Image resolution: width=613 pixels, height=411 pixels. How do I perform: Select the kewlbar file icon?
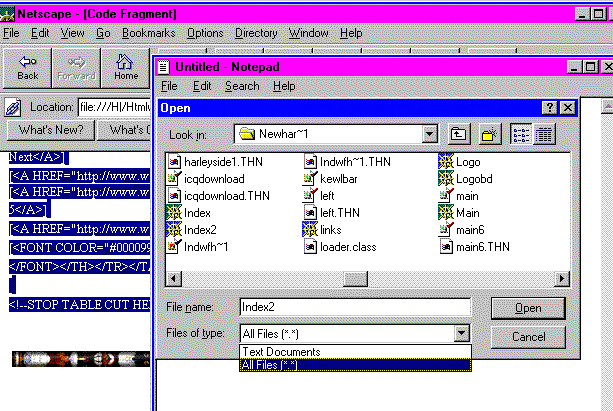(310, 179)
